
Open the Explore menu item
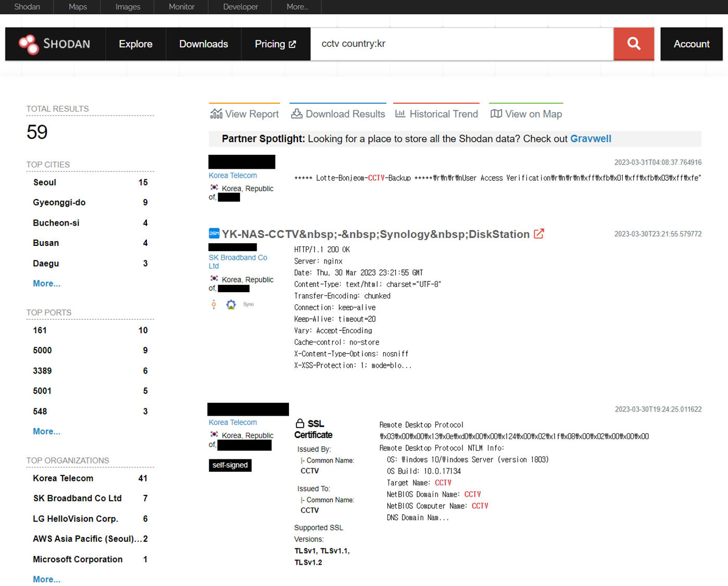pos(135,44)
